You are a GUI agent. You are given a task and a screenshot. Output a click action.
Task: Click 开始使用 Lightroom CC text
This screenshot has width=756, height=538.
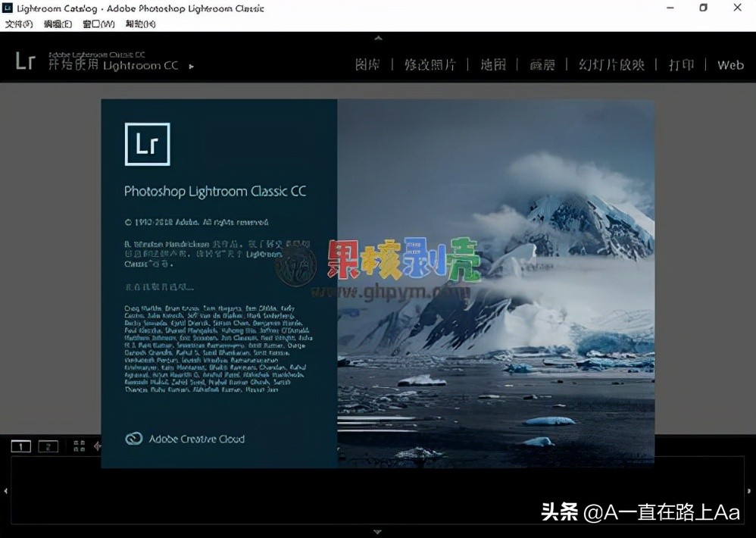[x=114, y=65]
